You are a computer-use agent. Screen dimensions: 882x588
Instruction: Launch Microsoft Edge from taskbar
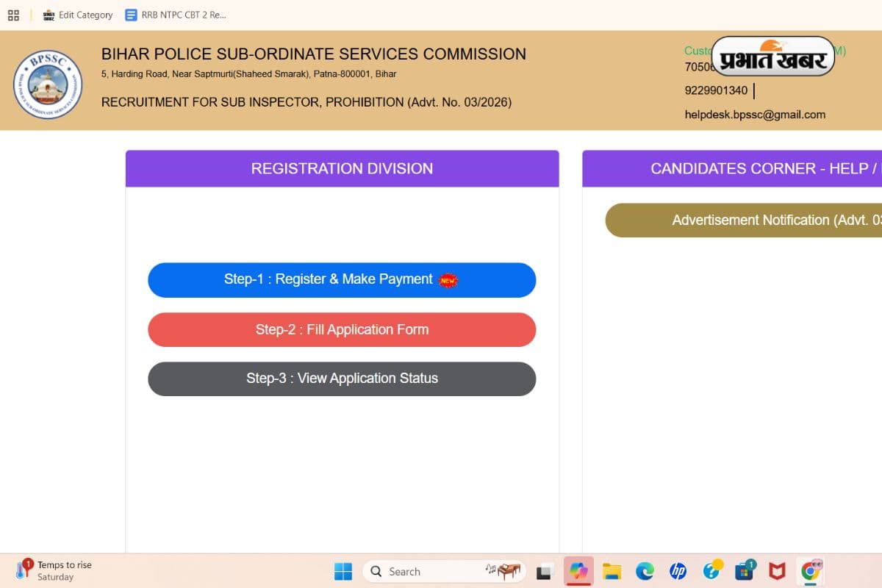645,571
